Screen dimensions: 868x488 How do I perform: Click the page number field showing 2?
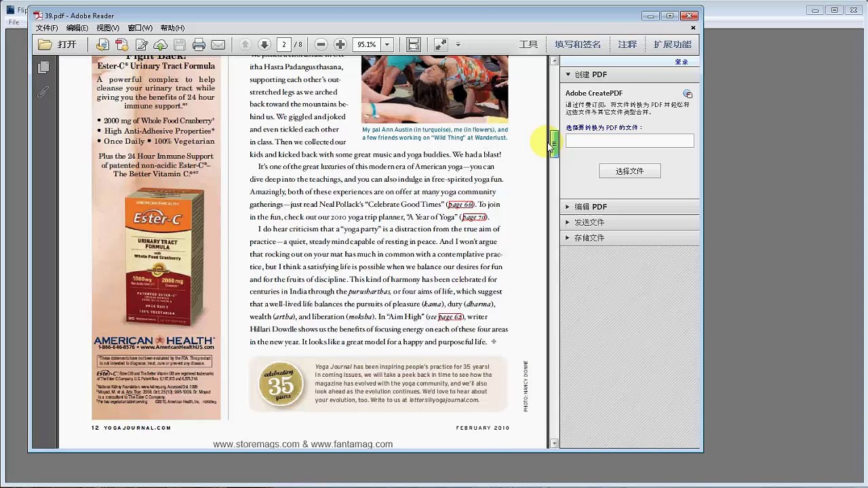283,45
